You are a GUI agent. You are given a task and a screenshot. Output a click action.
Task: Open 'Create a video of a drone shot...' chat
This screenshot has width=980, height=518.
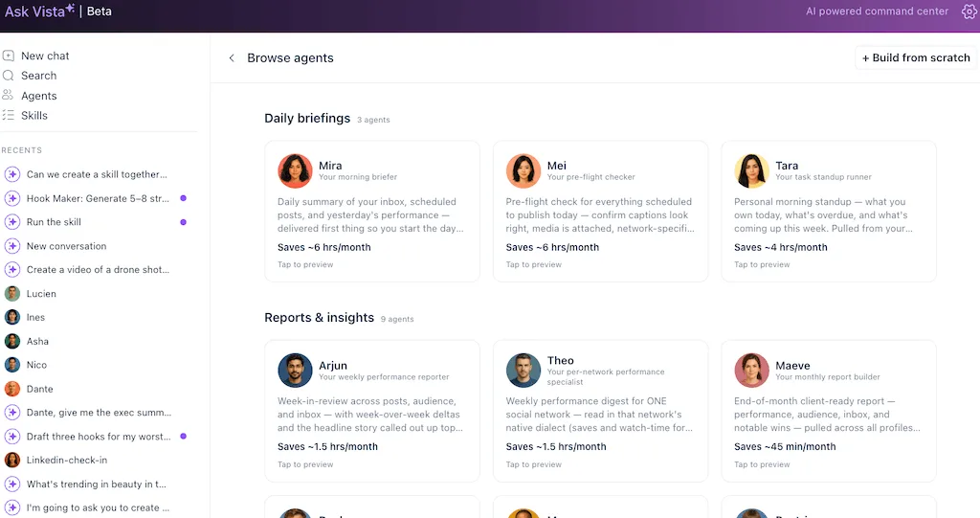(x=98, y=270)
